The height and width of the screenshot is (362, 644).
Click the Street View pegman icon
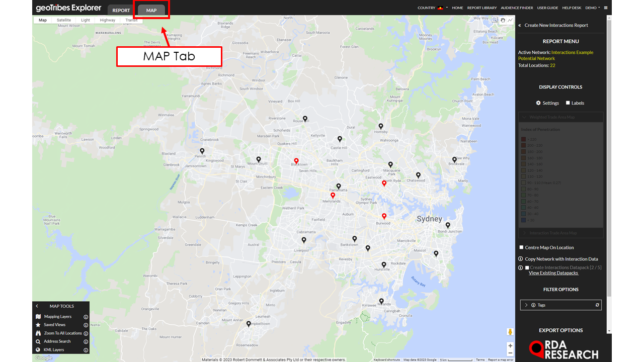tap(510, 332)
